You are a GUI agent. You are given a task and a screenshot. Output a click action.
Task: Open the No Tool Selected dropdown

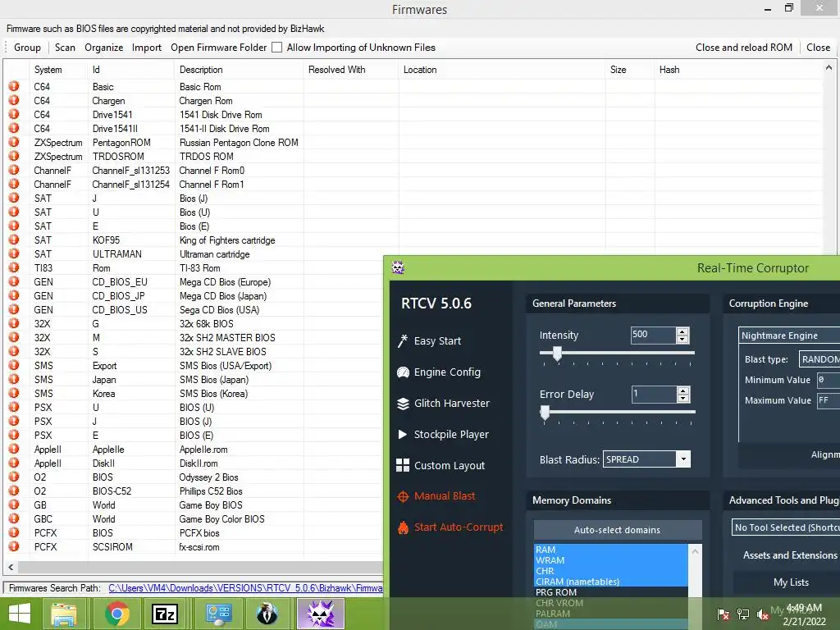point(786,527)
